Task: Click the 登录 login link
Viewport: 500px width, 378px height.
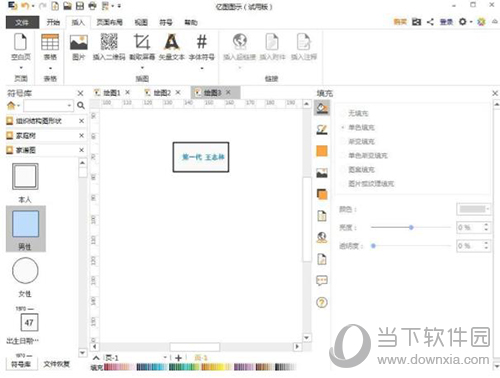Action: [x=446, y=22]
